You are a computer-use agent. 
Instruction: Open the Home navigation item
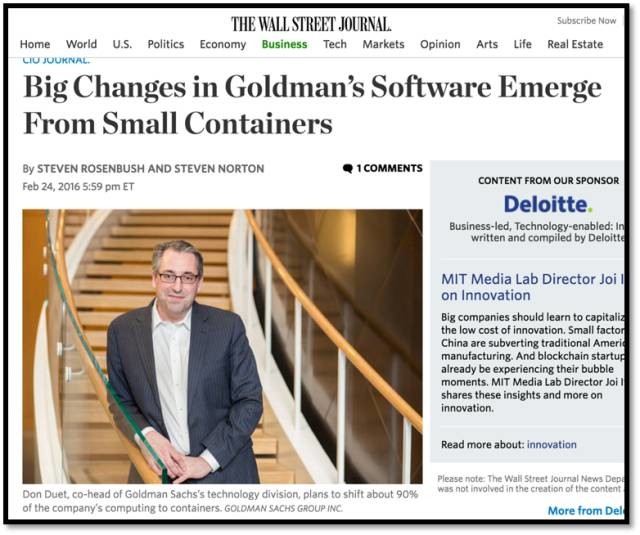(35, 44)
